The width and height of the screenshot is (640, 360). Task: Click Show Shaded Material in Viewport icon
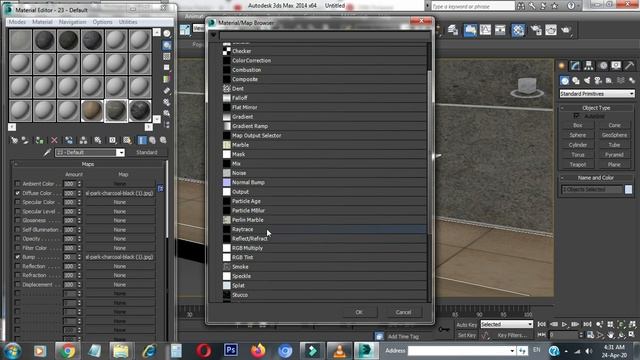127,140
